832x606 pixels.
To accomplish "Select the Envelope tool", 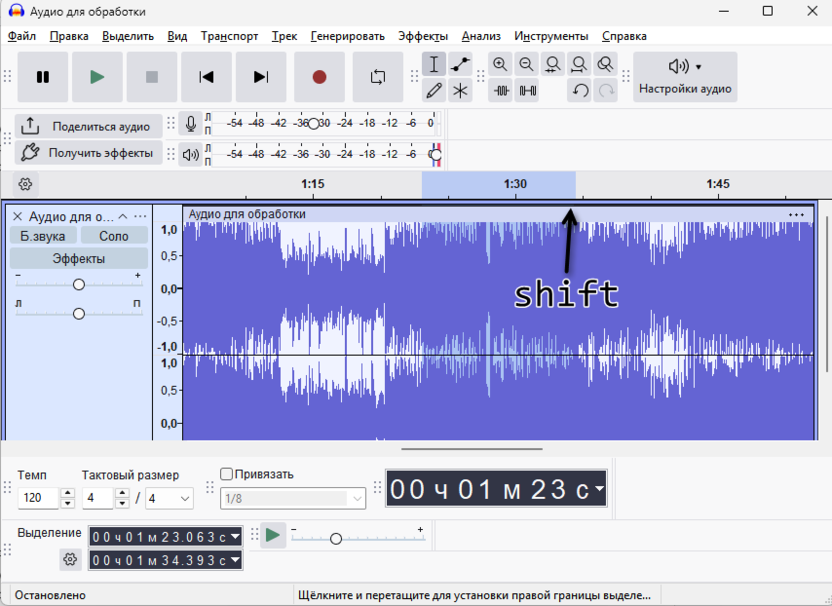I will point(460,65).
